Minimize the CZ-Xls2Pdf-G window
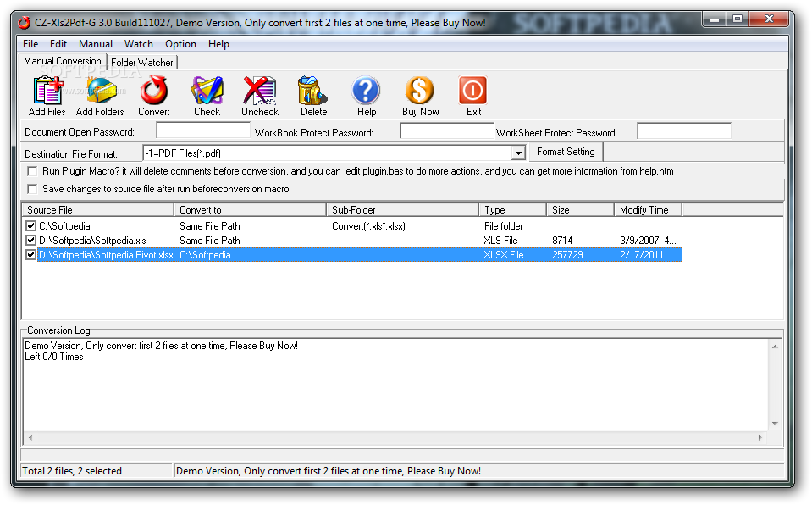Viewport: 812px width, 505px height. pyautogui.click(x=715, y=19)
